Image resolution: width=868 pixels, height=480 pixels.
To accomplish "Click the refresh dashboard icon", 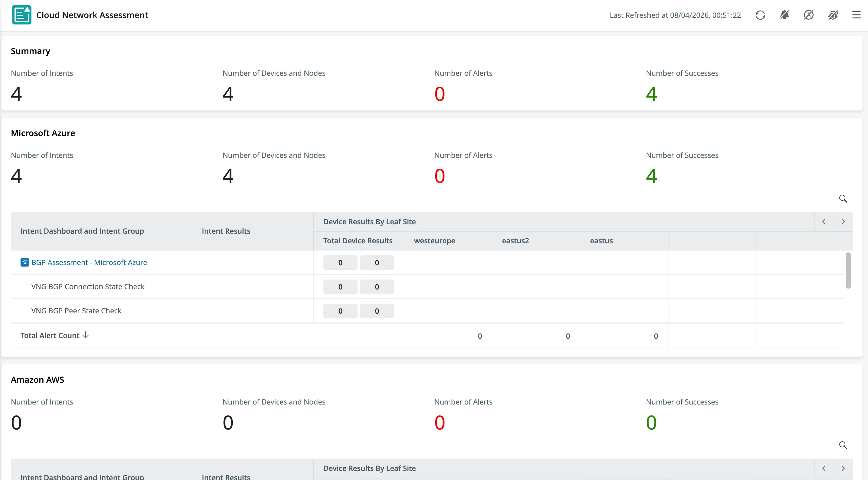I will pyautogui.click(x=760, y=15).
